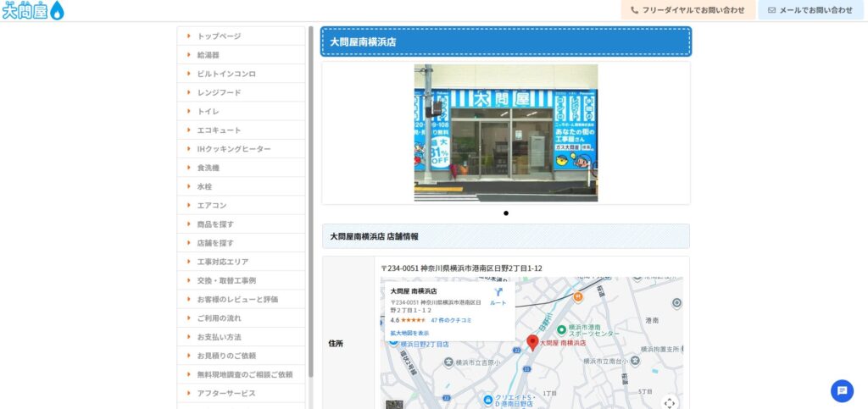The height and width of the screenshot is (409, 868).
Task: Click the carousel dot below the store photo
Action: [506, 213]
